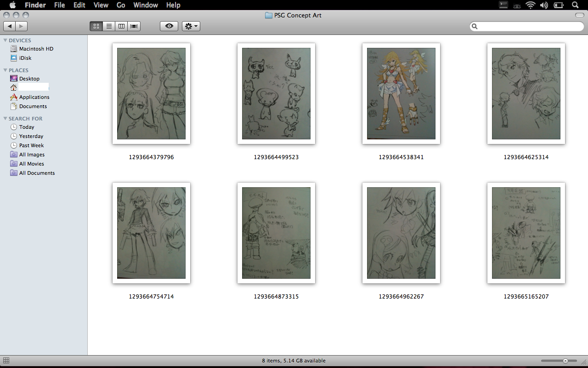Open the Apple menu

pos(12,5)
